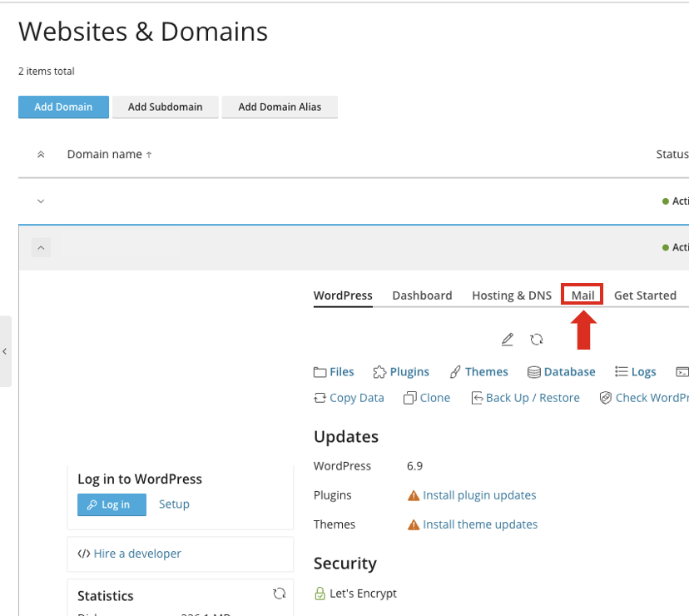Click the refresh icon beside the pencil
Image resolution: width=689 pixels, height=616 pixels.
coord(537,340)
